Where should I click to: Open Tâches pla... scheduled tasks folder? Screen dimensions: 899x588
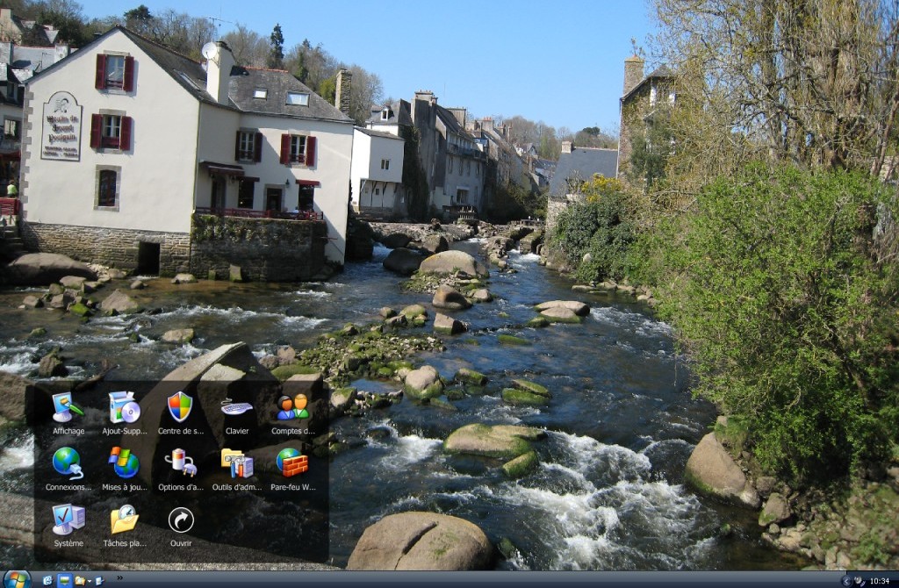(x=125, y=526)
